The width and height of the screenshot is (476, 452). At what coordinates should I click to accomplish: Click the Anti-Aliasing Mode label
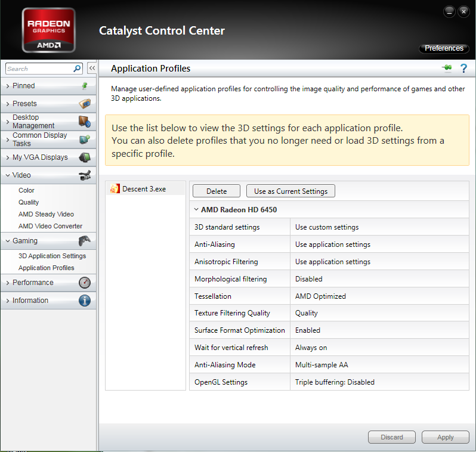click(225, 365)
